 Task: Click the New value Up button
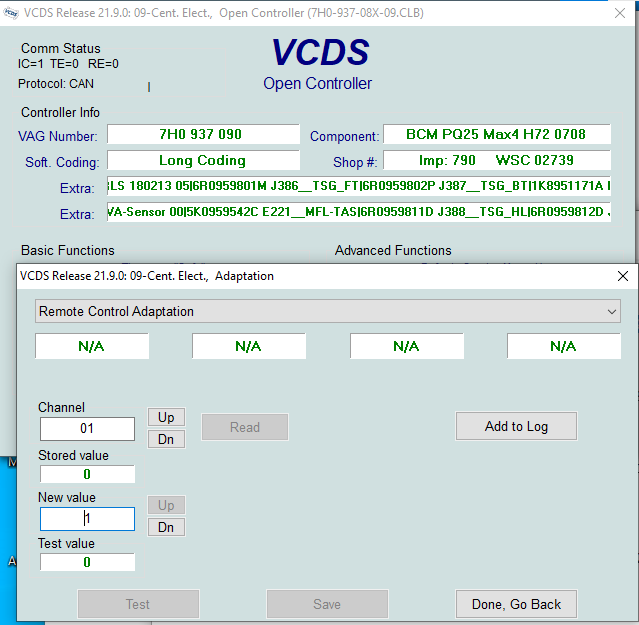pyautogui.click(x=166, y=505)
